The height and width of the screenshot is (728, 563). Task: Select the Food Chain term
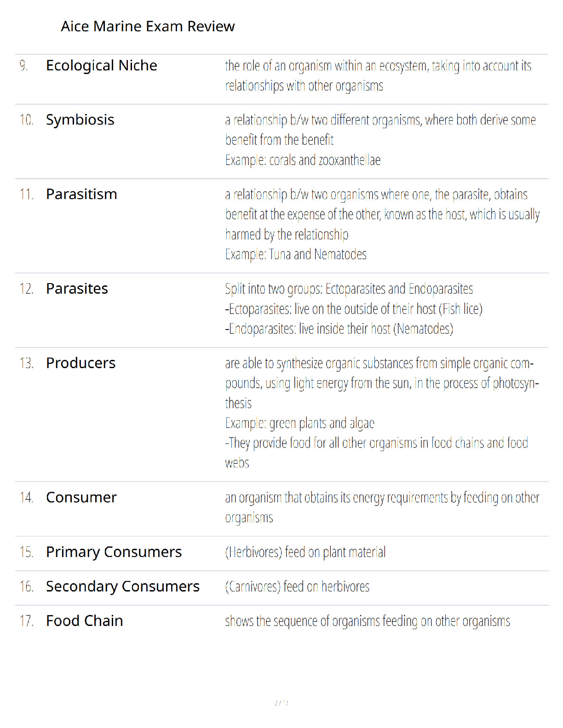click(x=84, y=621)
